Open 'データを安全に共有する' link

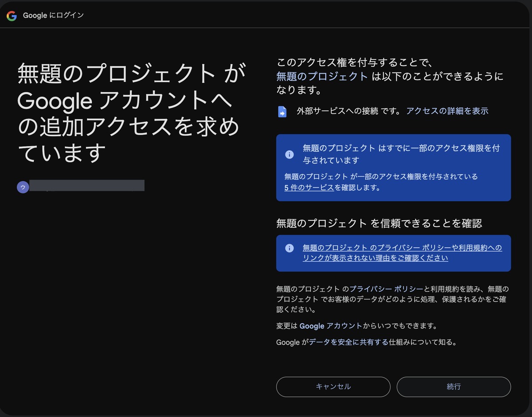click(348, 342)
